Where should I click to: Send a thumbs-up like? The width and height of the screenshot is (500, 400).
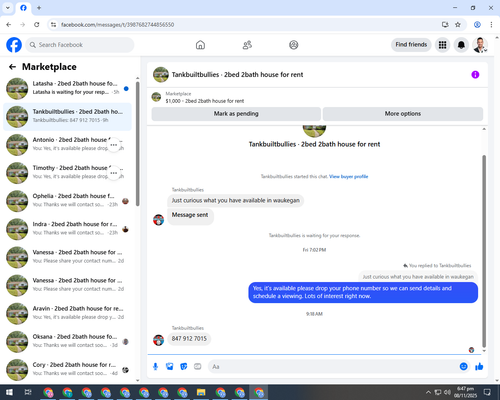(x=479, y=367)
